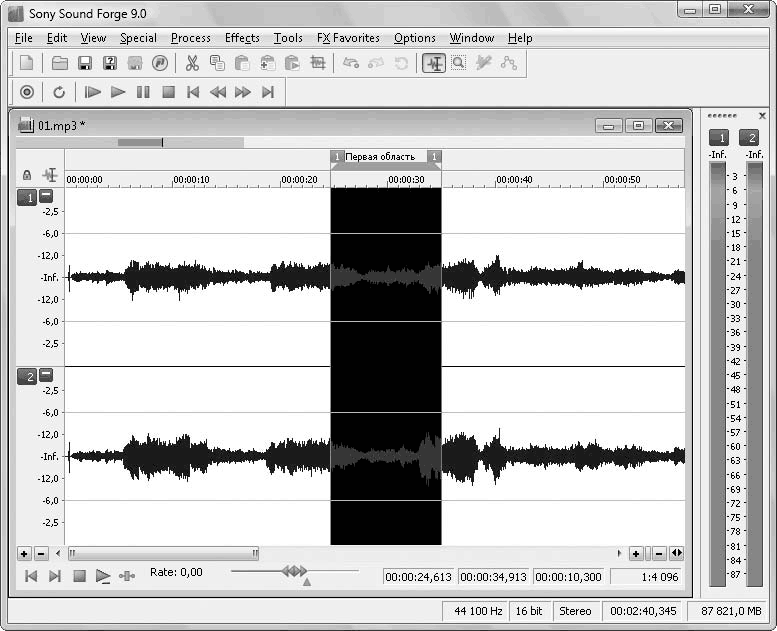Toggle channel 1 minimize button in waveform
The width and height of the screenshot is (777, 631).
46,197
